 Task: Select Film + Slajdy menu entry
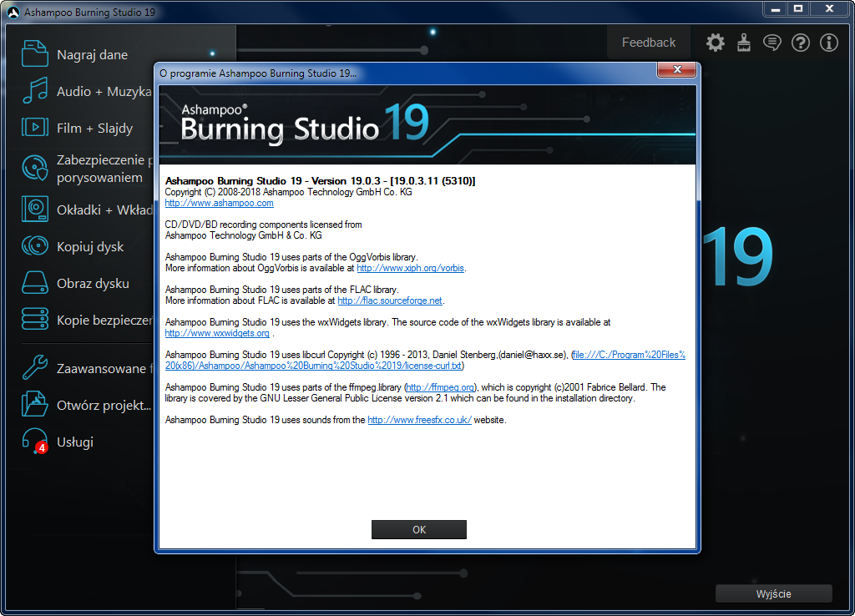coord(95,128)
